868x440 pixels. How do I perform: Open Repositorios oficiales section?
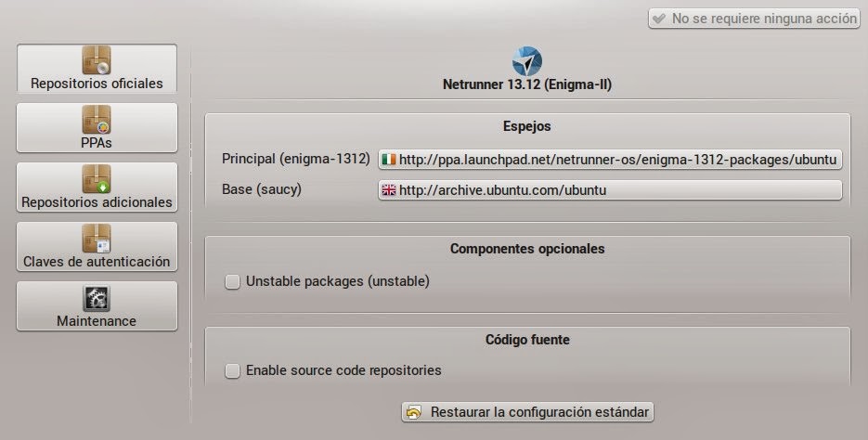click(x=97, y=68)
